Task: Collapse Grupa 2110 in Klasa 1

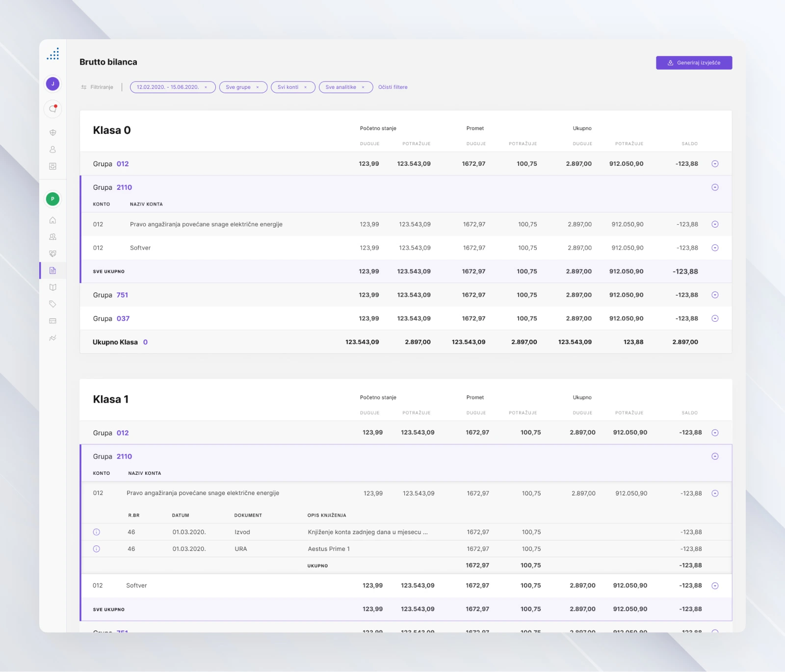Action: point(715,456)
